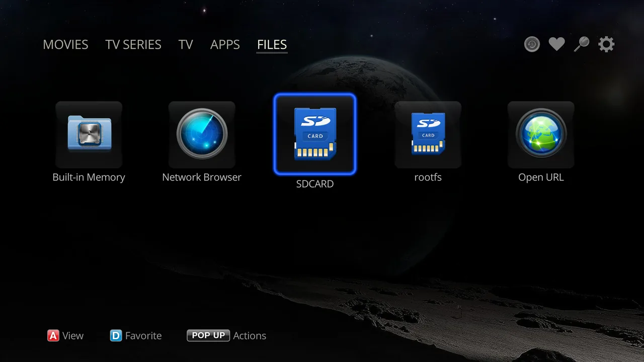Click the 'SDCARD' label text
Image resolution: width=644 pixels, height=362 pixels.
pos(315,184)
